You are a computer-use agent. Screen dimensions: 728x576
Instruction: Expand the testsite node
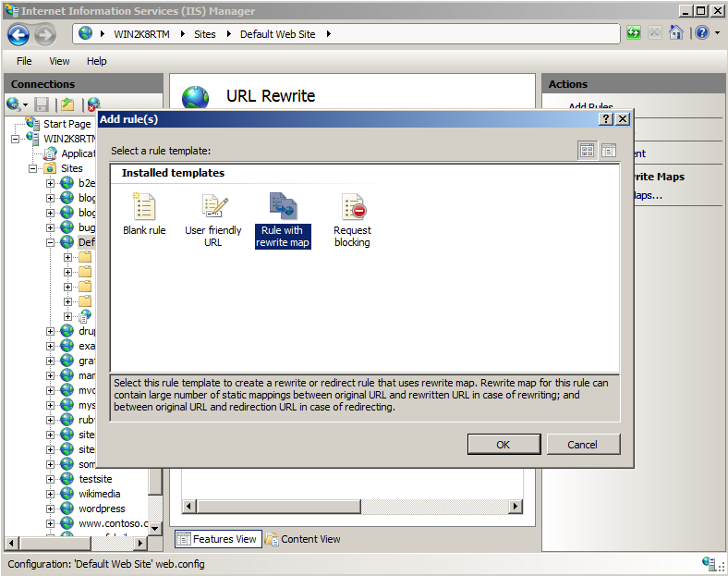coord(50,479)
